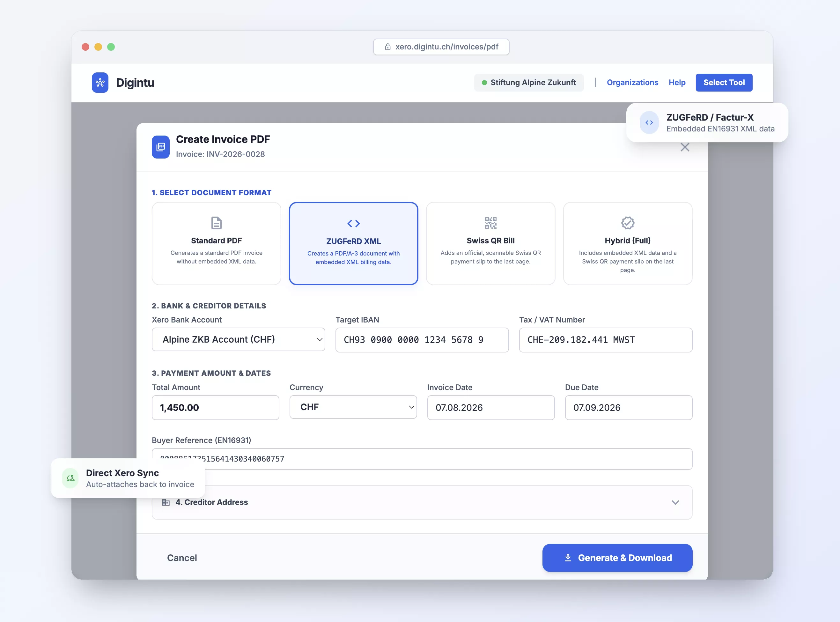
Task: Click the browser URL address bar
Action: point(441,47)
